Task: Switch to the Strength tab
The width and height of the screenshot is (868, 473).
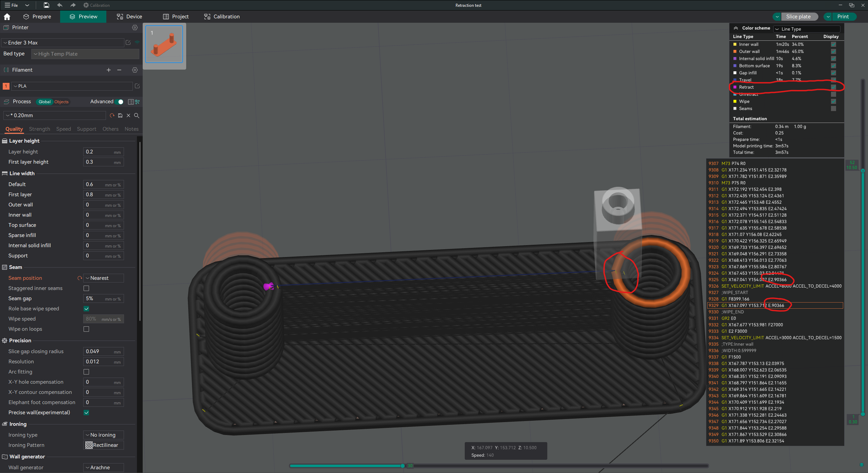Action: pyautogui.click(x=39, y=129)
